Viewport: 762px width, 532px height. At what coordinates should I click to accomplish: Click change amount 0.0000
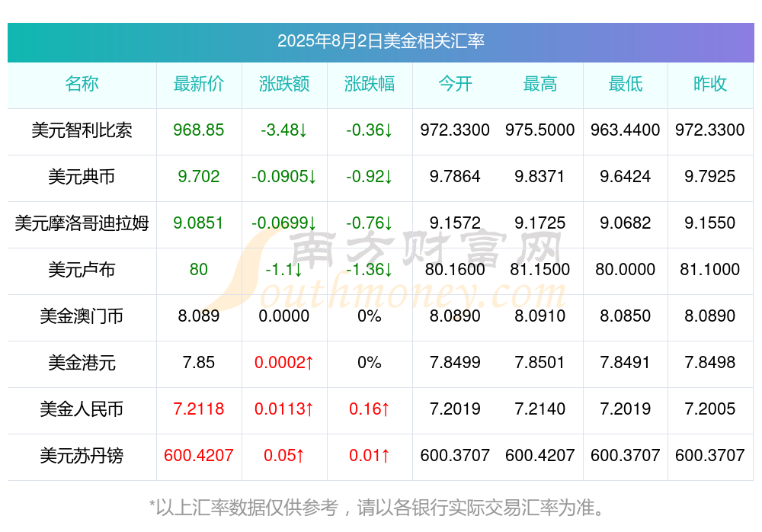point(283,316)
